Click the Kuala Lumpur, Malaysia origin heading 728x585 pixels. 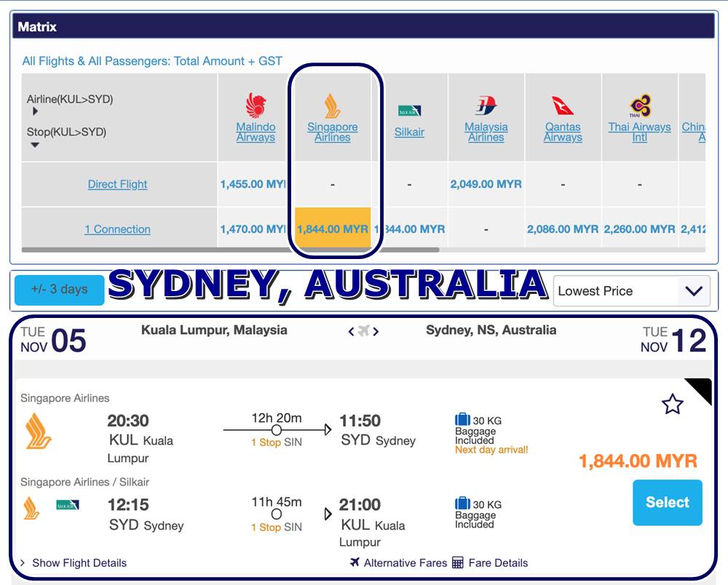coord(214,330)
